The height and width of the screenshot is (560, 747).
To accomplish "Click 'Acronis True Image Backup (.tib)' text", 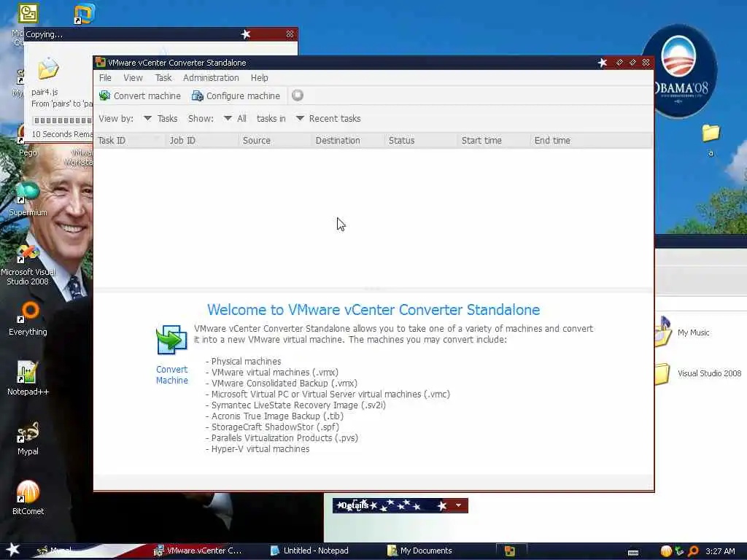I will [x=277, y=416].
